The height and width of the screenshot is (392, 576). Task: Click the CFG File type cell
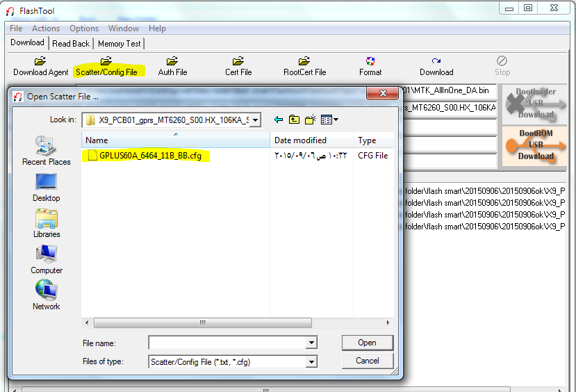pos(373,156)
